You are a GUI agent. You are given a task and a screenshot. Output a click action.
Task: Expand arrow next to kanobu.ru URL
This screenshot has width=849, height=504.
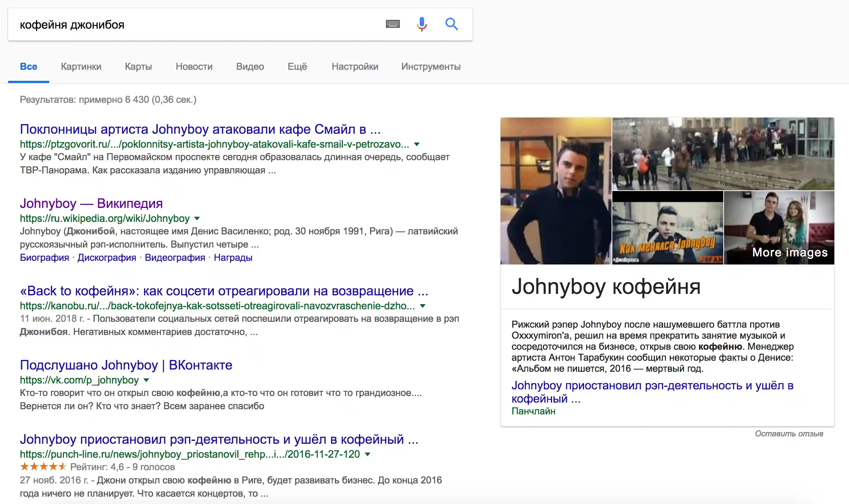coord(423,306)
